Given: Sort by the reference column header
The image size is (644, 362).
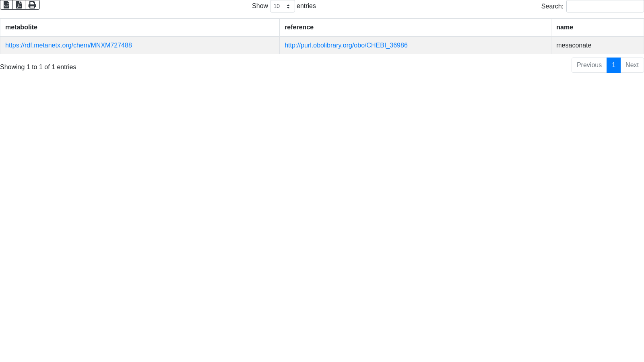Looking at the screenshot, I should click(x=299, y=27).
